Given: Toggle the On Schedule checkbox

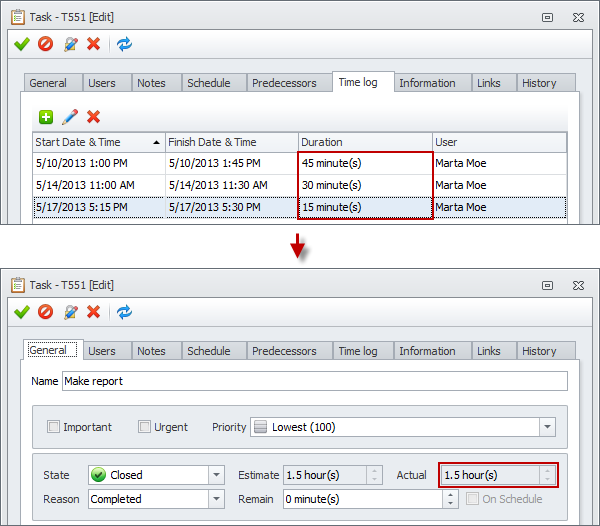Looking at the screenshot, I should click(472, 498).
